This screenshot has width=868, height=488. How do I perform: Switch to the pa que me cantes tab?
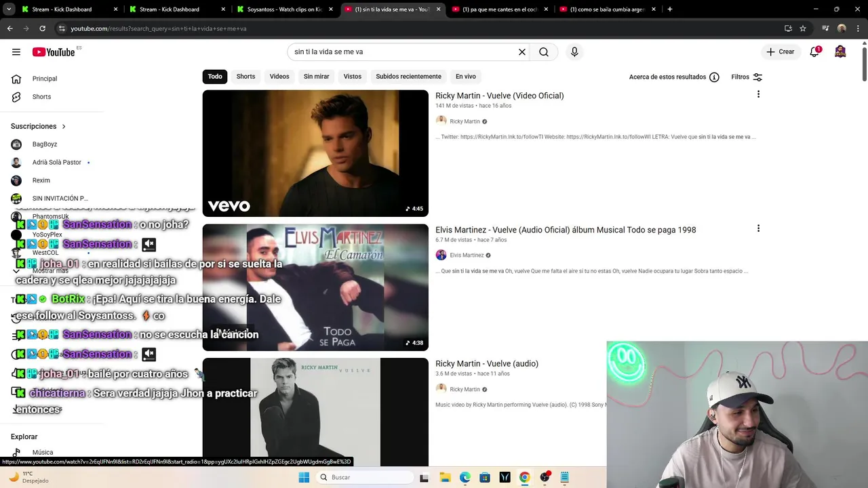click(500, 9)
